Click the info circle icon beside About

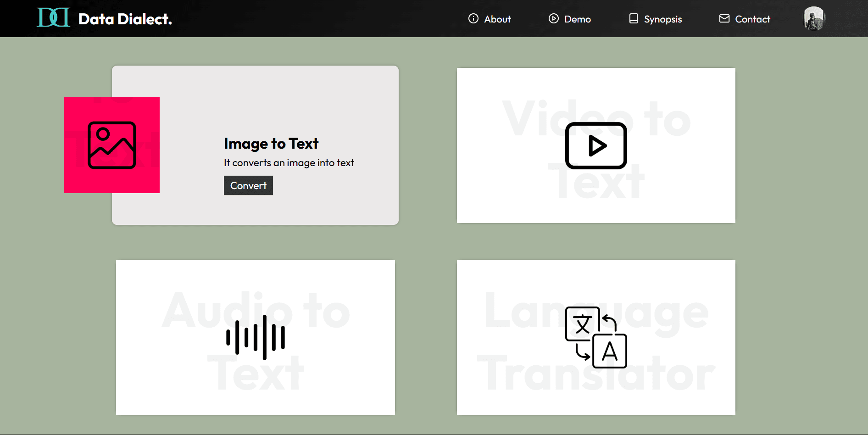473,18
